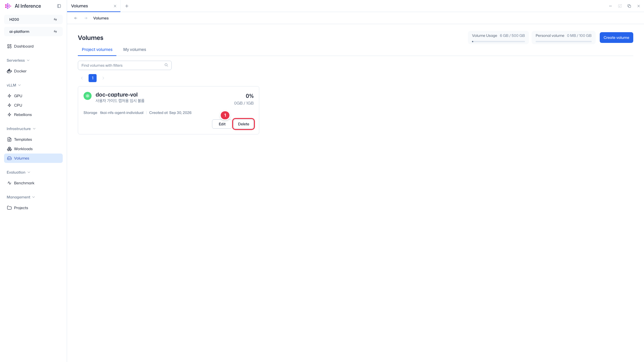This screenshot has height=362, width=644.
Task: Focus the Find volumes with filters field
Action: coord(124,65)
